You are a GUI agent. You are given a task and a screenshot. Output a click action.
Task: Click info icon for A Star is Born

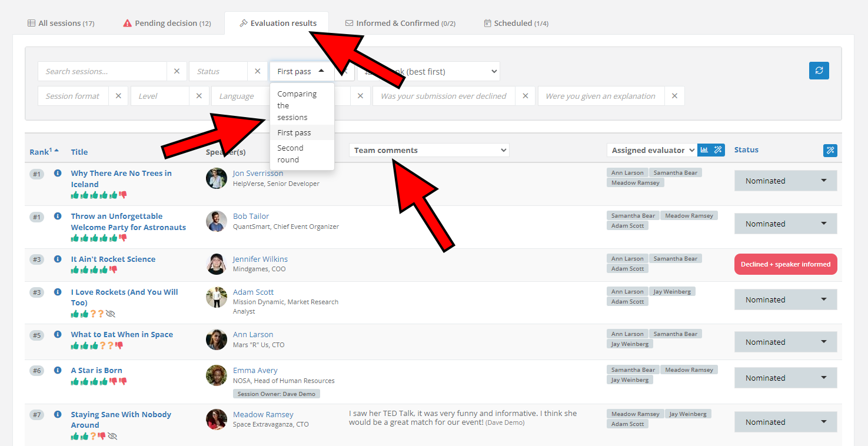tap(58, 370)
